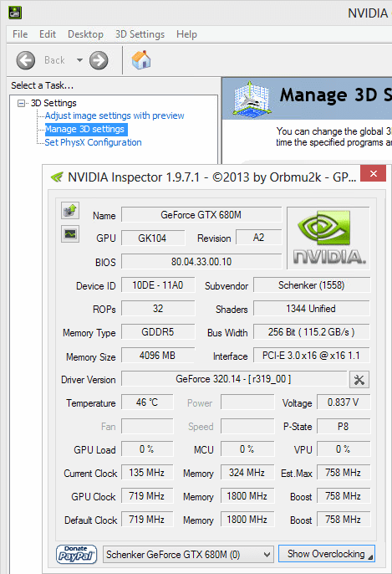Open driver profile settings wrench icon

pos(359,380)
